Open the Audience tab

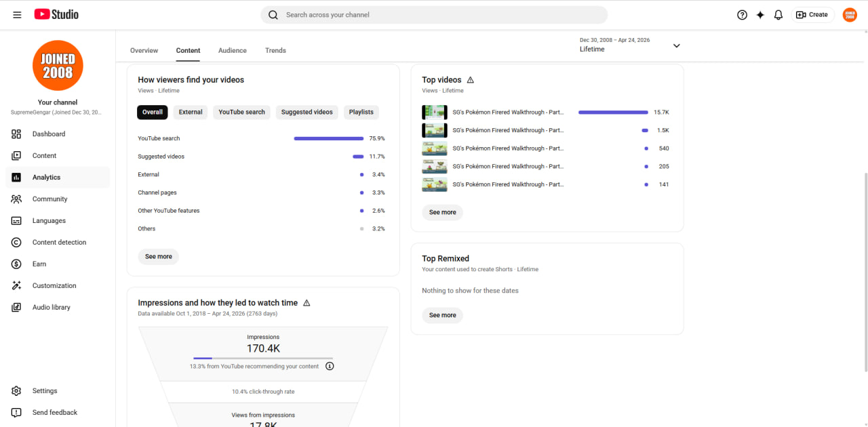[233, 51]
